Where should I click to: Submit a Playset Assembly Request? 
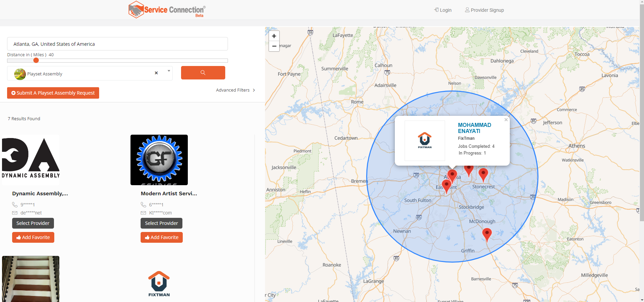pos(53,93)
